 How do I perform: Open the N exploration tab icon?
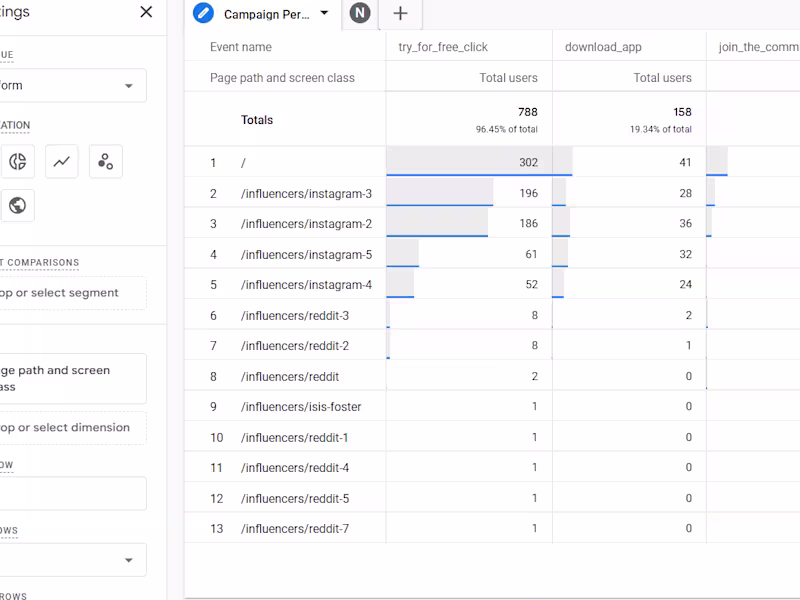click(360, 15)
